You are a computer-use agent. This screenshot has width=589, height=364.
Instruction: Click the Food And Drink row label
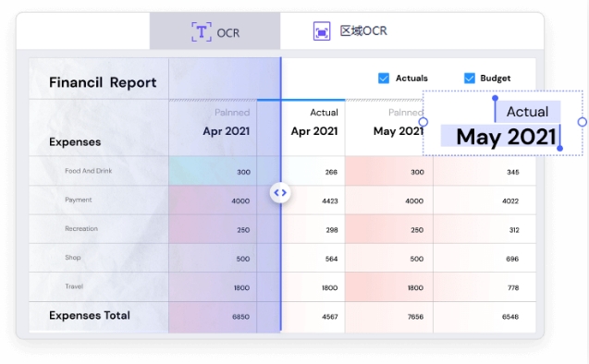coord(88,171)
